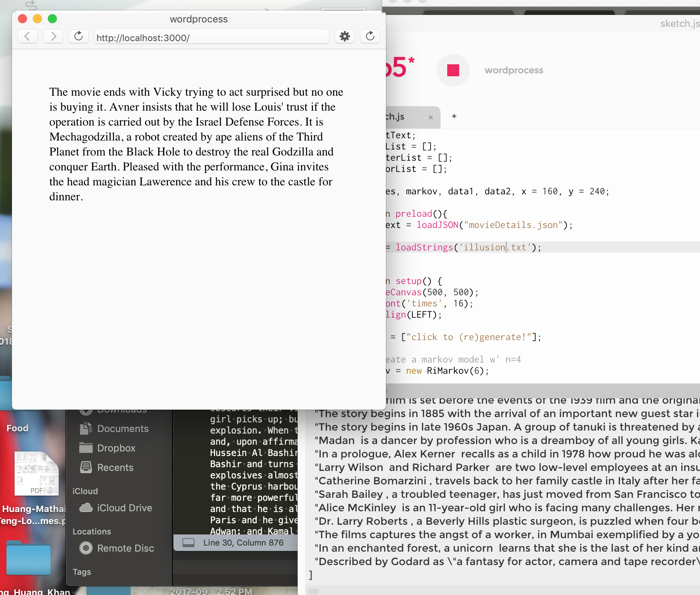Click the Tags section header in Finder sidebar
700x595 pixels.
tap(82, 572)
